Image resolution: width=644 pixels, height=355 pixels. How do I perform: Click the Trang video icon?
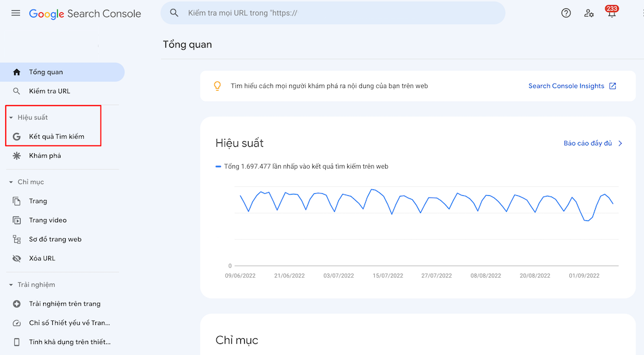click(x=17, y=220)
